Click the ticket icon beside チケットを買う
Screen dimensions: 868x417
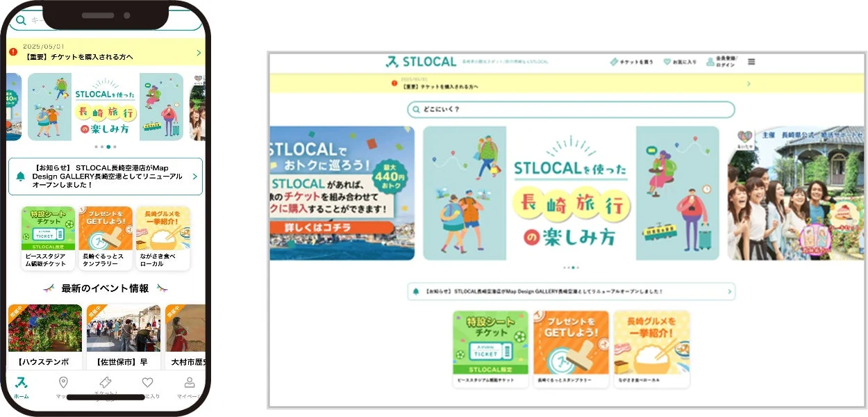614,62
